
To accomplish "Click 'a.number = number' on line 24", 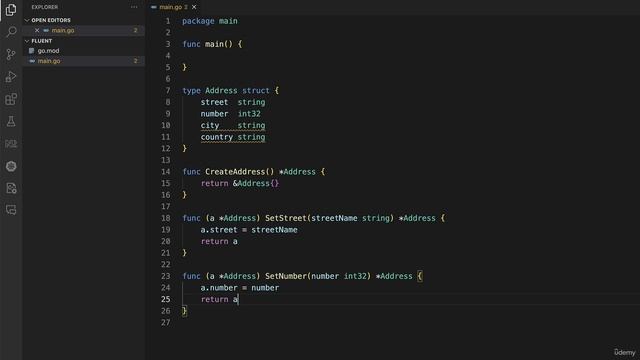I will 240,288.
